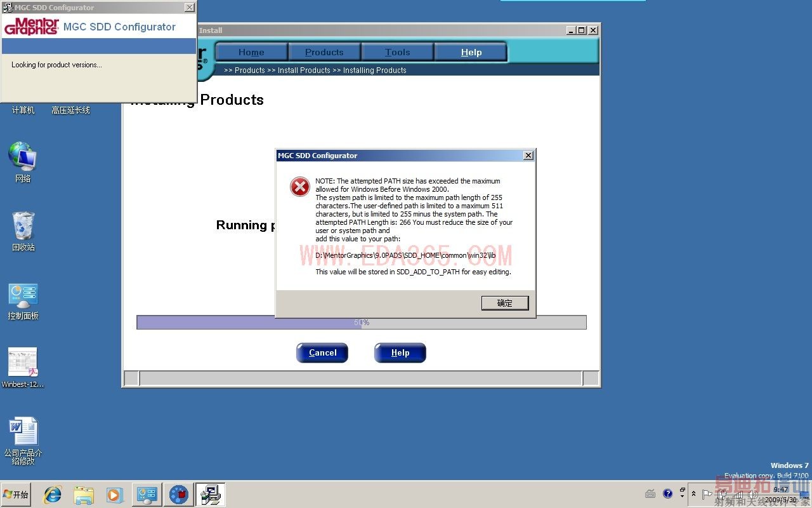Switch to the installer taskbar button
Viewport: 812px width, 508px height.
click(x=211, y=495)
